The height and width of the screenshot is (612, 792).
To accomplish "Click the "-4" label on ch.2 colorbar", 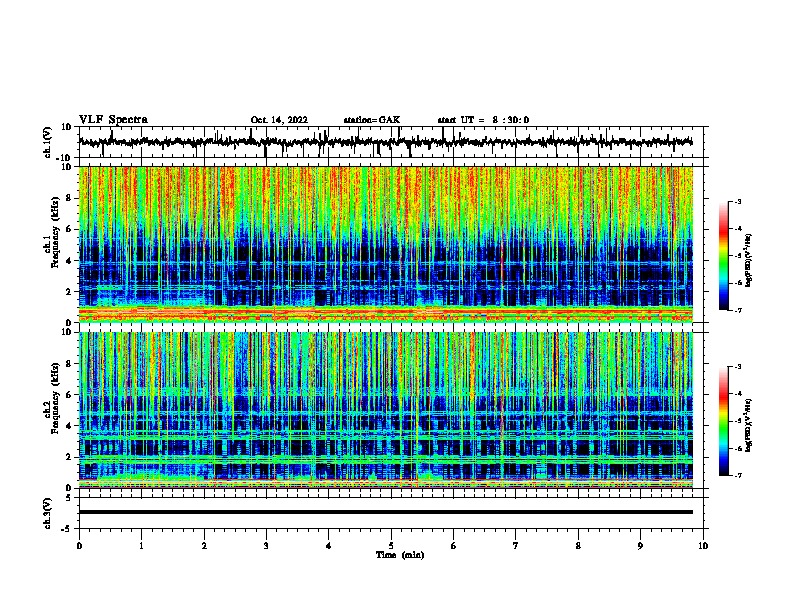I will point(737,394).
